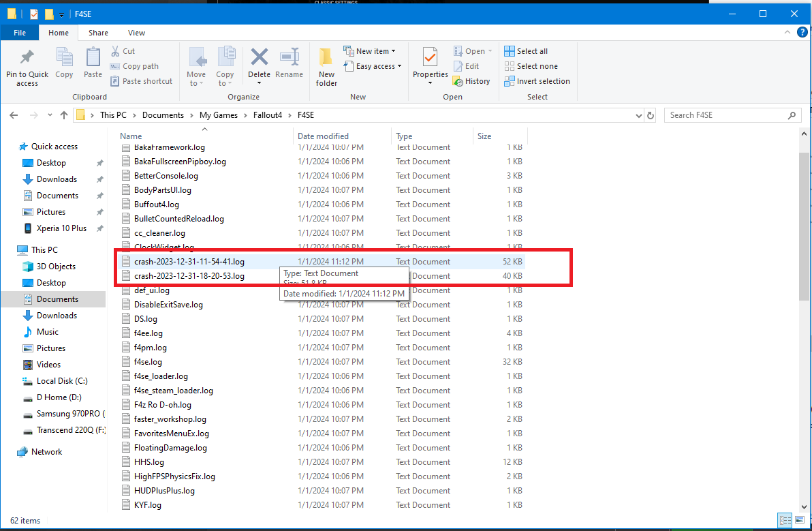
Task: Switch to details view toggle
Action: point(785,520)
